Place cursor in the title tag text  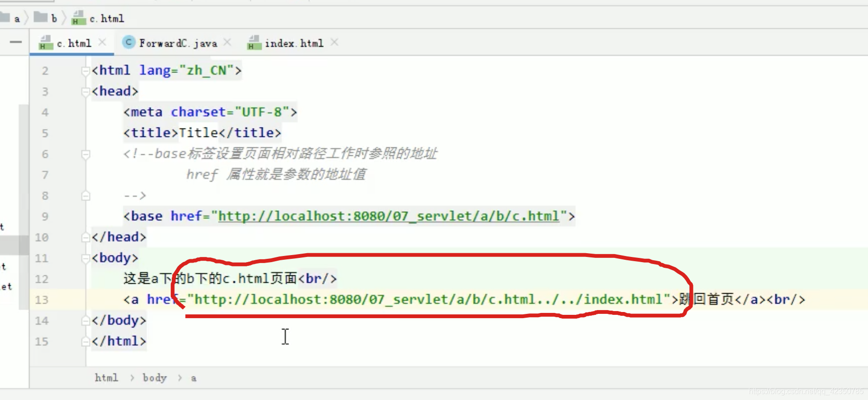(198, 133)
